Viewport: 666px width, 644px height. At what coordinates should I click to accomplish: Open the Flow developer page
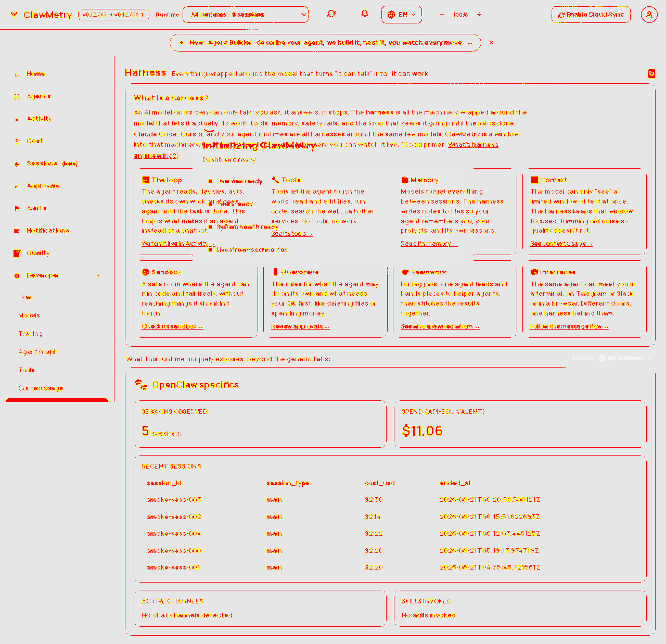click(24, 297)
